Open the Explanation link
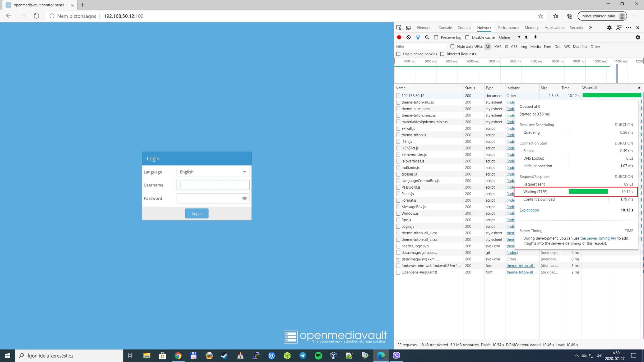Viewport: 644px width, 362px height. click(529, 210)
